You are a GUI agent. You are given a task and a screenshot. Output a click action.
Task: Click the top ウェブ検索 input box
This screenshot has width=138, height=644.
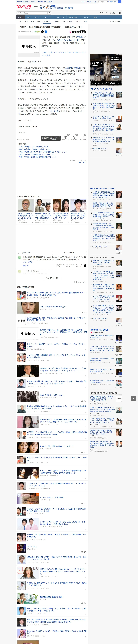click(x=102, y=2)
